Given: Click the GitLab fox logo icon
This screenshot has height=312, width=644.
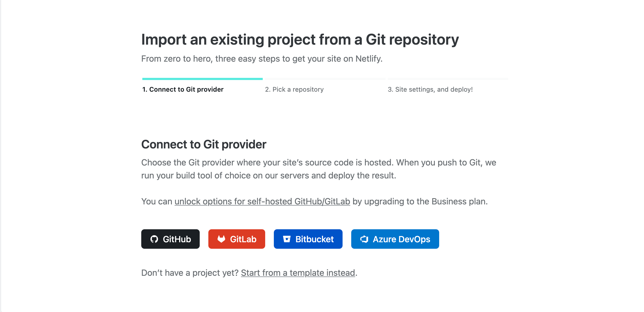Looking at the screenshot, I should point(221,239).
